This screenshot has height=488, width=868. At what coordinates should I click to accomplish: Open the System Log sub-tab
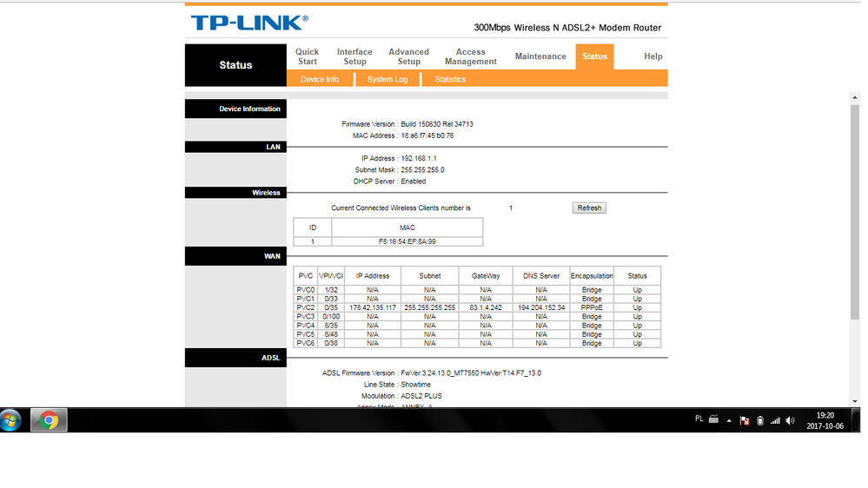point(387,79)
